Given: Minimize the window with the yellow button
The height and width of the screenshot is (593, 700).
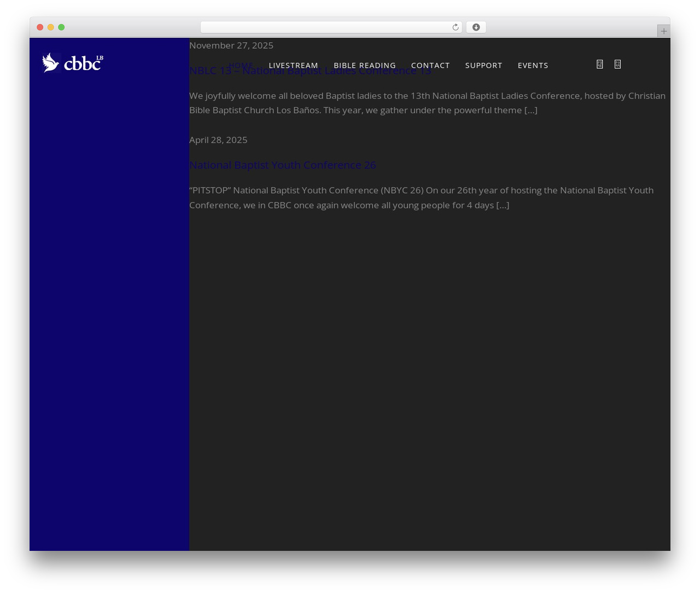Looking at the screenshot, I should (50, 27).
